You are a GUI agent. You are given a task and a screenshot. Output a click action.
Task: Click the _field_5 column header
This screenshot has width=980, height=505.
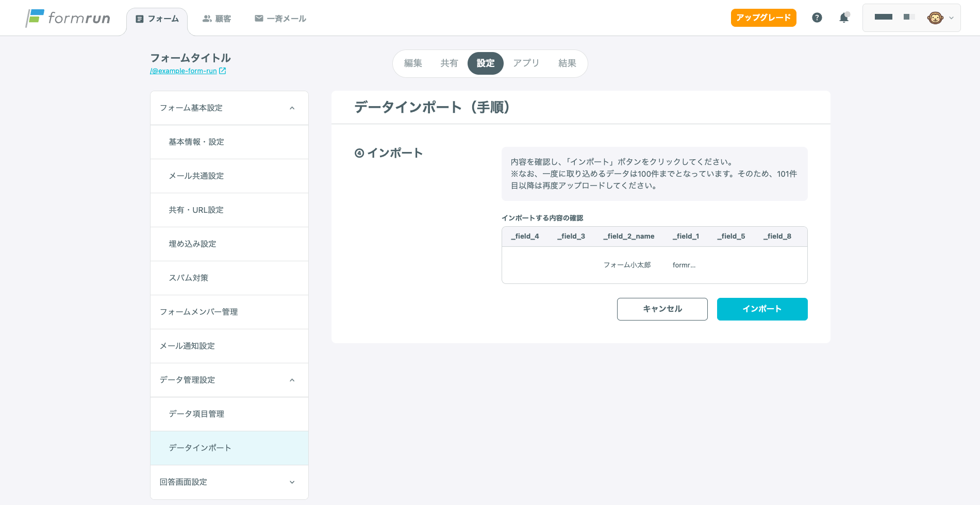pyautogui.click(x=731, y=237)
